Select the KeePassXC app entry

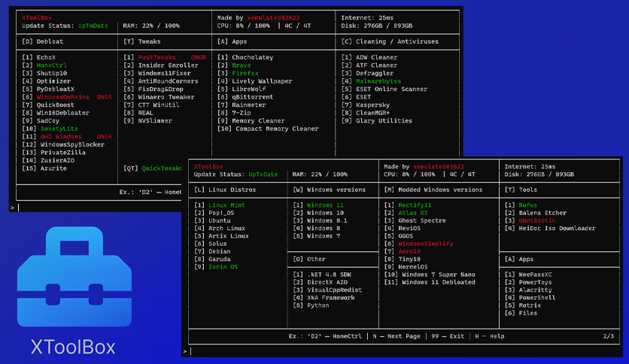click(x=528, y=275)
